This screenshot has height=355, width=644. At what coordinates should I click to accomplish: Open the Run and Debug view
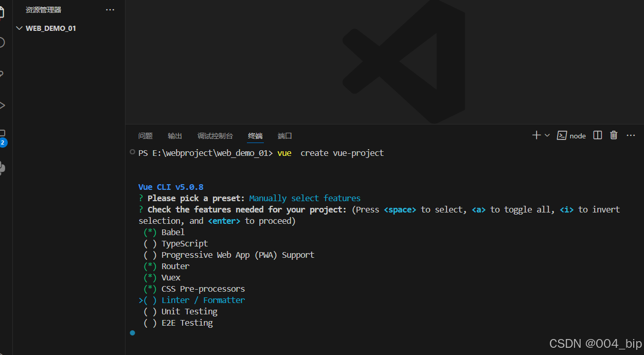point(2,105)
